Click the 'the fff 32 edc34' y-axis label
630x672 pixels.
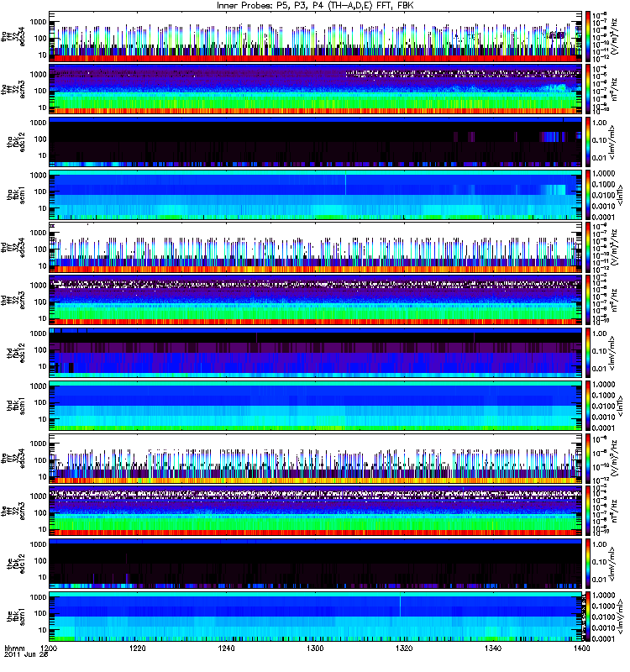pyautogui.click(x=13, y=458)
